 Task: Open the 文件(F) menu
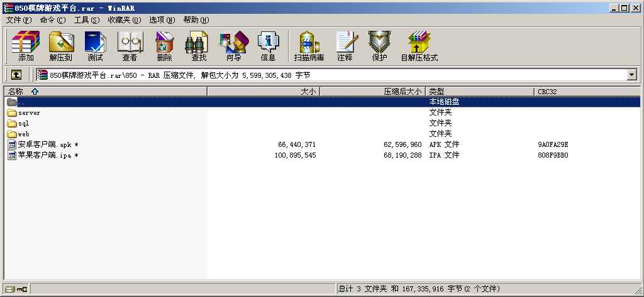[x=19, y=19]
